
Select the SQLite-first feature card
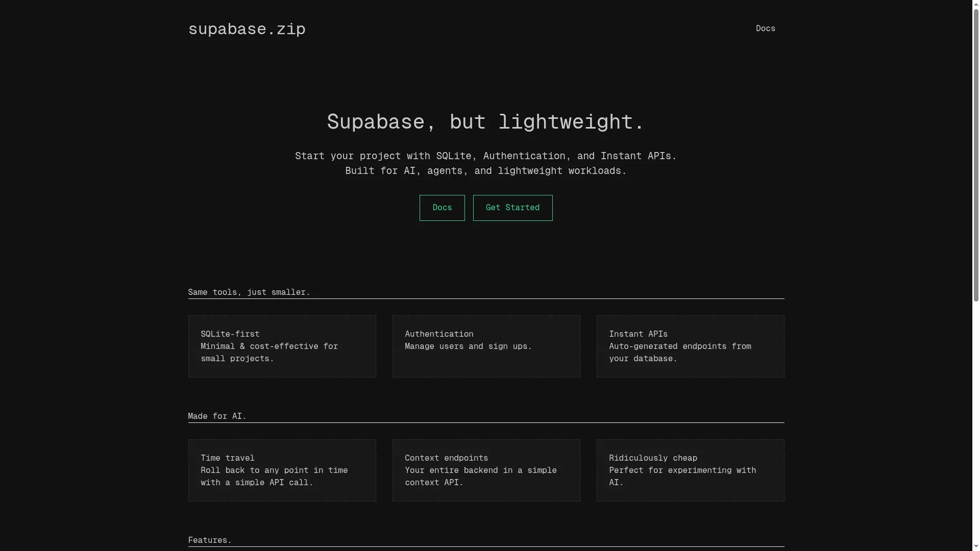(282, 346)
